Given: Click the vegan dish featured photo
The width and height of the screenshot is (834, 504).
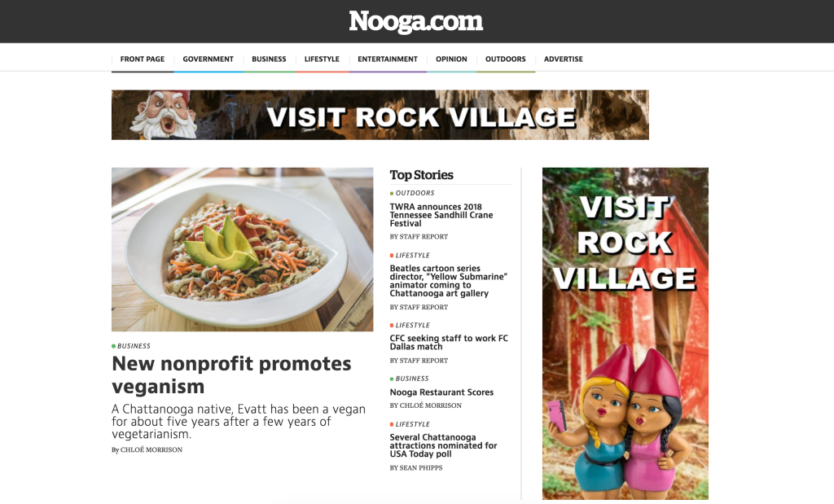Looking at the screenshot, I should pos(242,249).
